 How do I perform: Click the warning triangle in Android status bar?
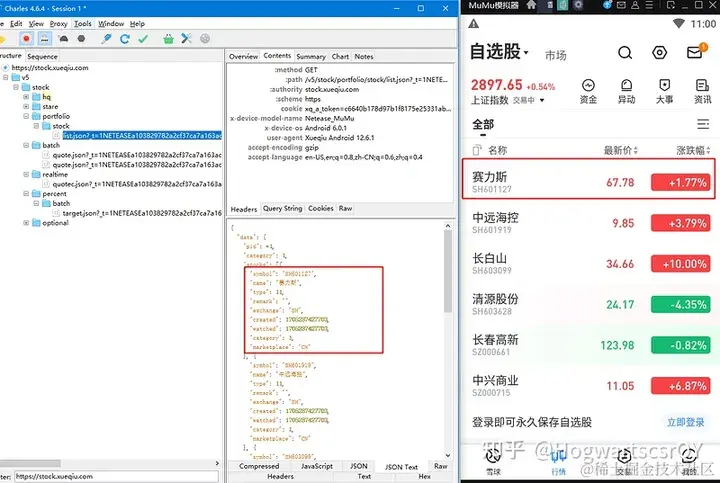pyautogui.click(x=474, y=24)
